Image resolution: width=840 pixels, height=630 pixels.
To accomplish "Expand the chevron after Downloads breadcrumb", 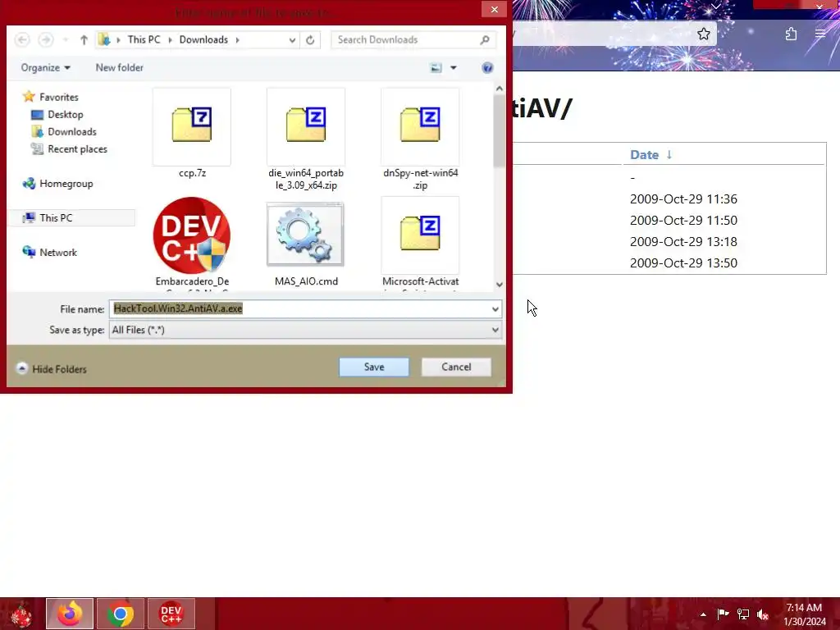I will [237, 40].
